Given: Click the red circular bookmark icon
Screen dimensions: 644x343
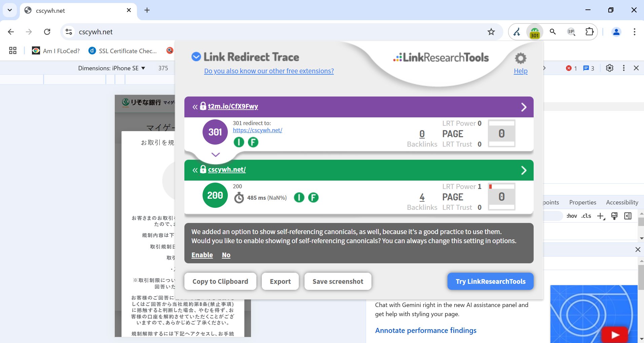Looking at the screenshot, I should point(170,50).
